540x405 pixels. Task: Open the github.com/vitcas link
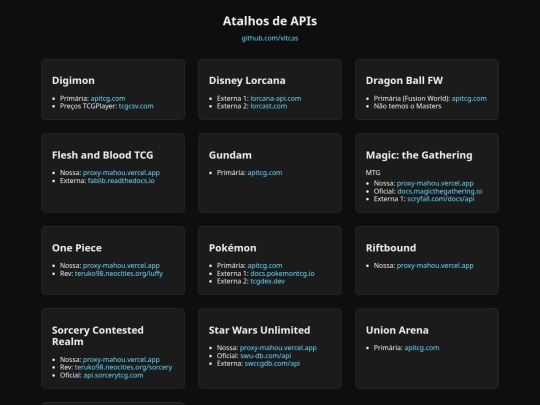coord(270,38)
